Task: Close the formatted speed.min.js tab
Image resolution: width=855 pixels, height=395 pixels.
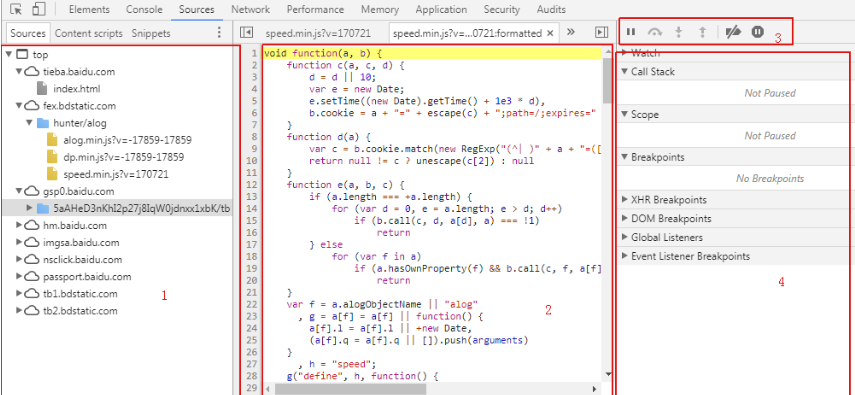Action: 550,33
